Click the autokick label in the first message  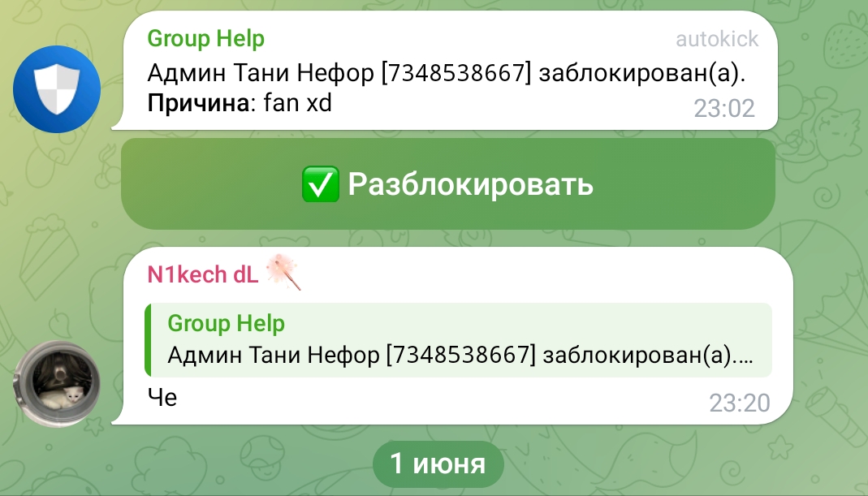(x=717, y=39)
